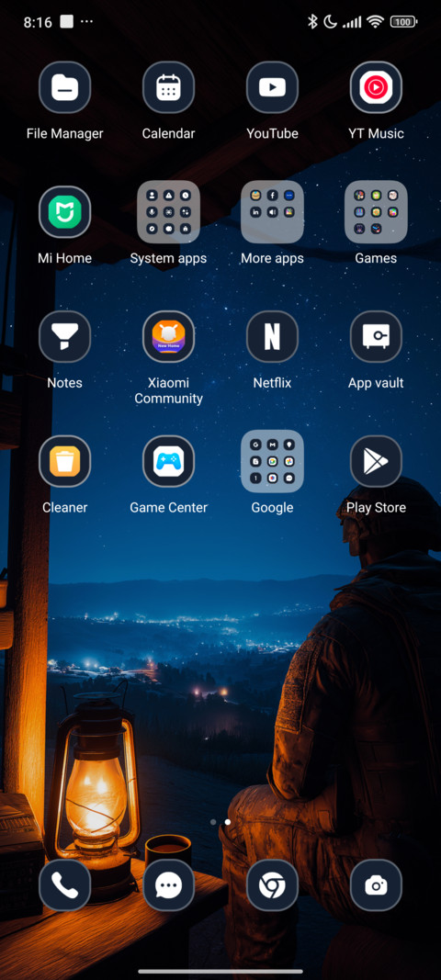The width and height of the screenshot is (441, 980).
Task: Launch the Cleaner app
Action: 64,461
